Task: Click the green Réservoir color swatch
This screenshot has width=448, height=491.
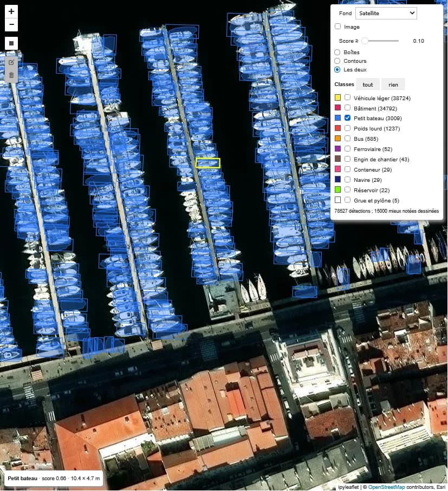Action: click(x=337, y=190)
